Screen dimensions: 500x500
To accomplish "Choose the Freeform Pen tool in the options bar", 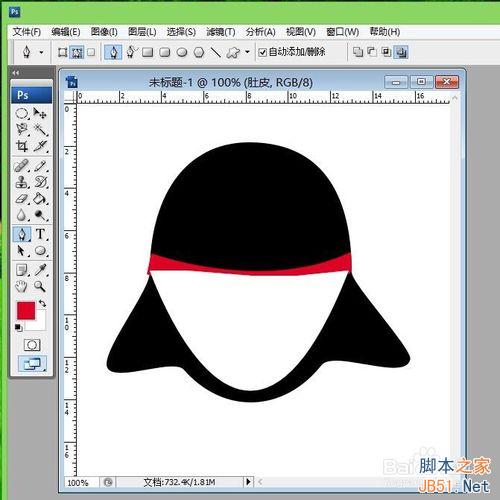I will pyautogui.click(x=131, y=52).
